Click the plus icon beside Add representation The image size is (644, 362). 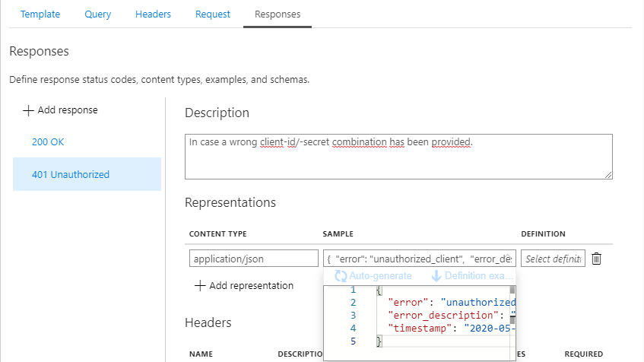click(200, 286)
